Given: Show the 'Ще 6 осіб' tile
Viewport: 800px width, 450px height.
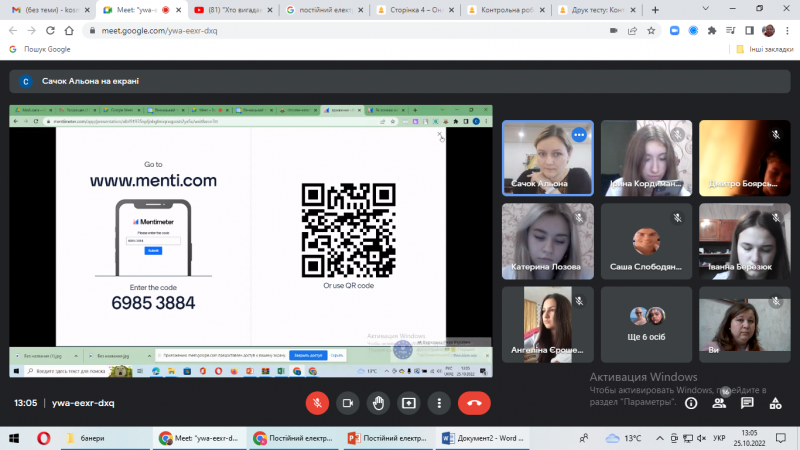Looking at the screenshot, I should (646, 324).
